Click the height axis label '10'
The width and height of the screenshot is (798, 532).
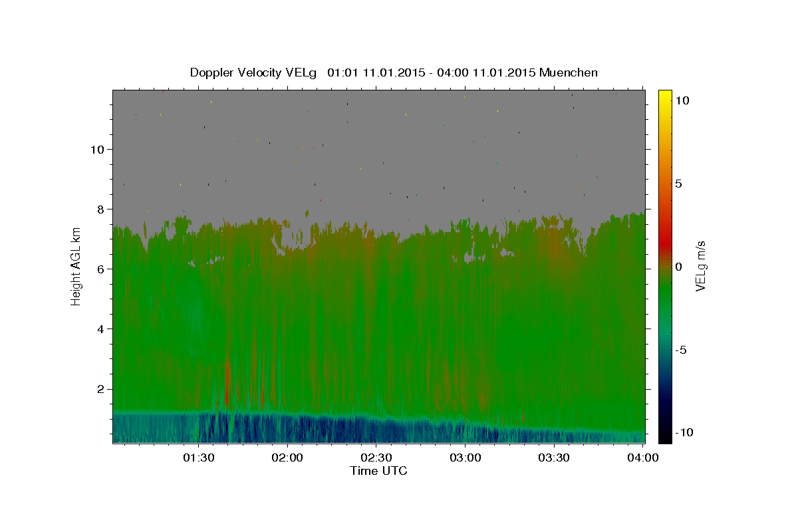tap(99, 149)
